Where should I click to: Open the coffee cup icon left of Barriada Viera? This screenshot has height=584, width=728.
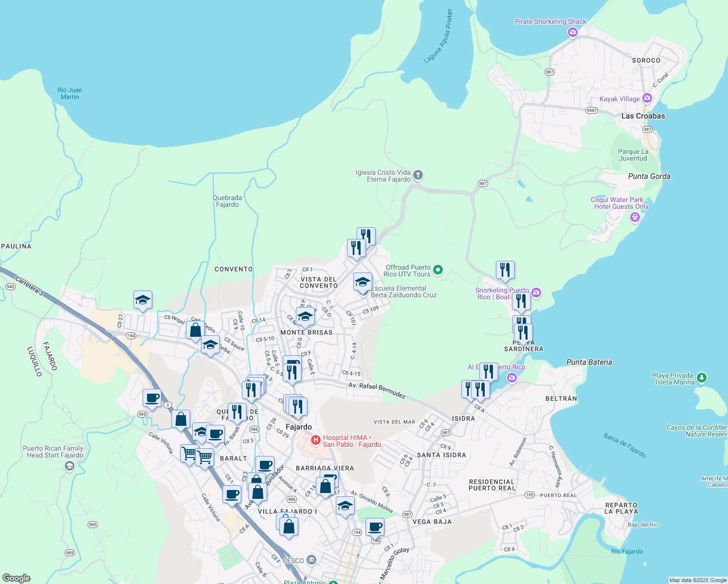265,466
